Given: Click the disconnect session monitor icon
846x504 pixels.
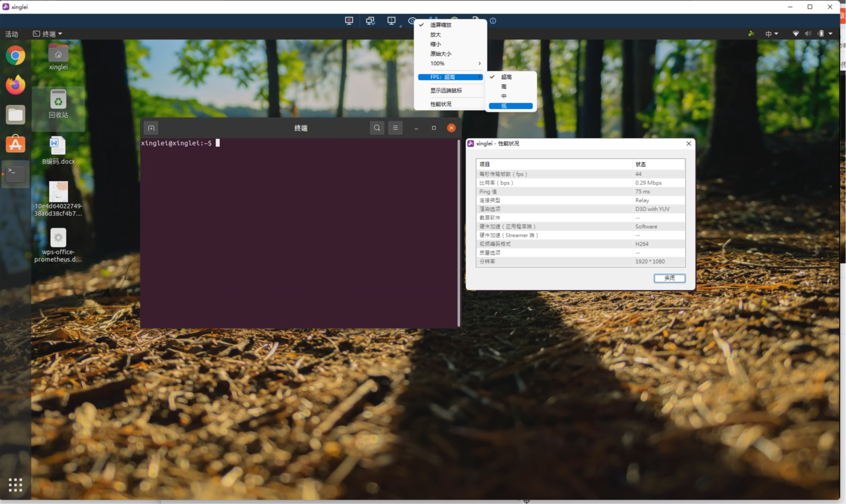Looking at the screenshot, I should [x=349, y=21].
